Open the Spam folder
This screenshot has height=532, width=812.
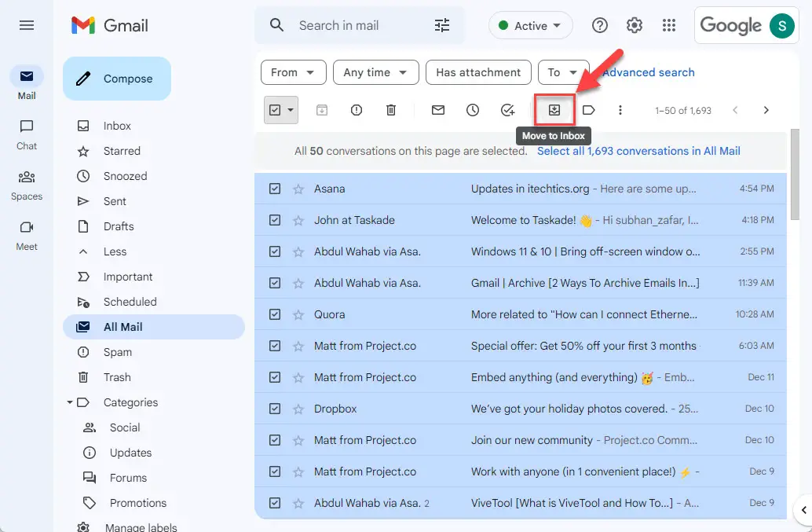point(153,352)
